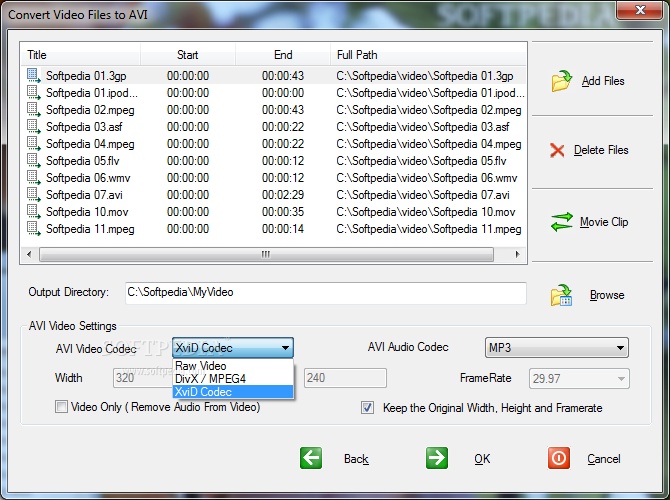
Task: Click the Add Files folder icon
Action: pos(561,81)
